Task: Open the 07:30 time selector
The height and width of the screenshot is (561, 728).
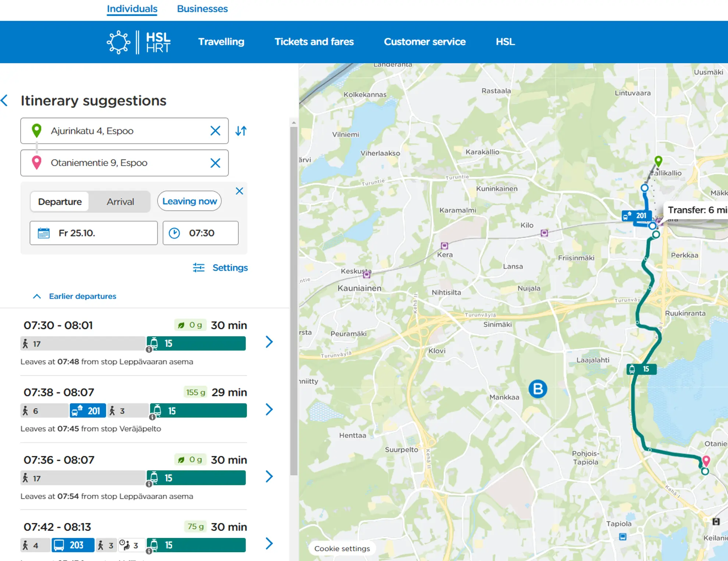Action: pyautogui.click(x=201, y=233)
